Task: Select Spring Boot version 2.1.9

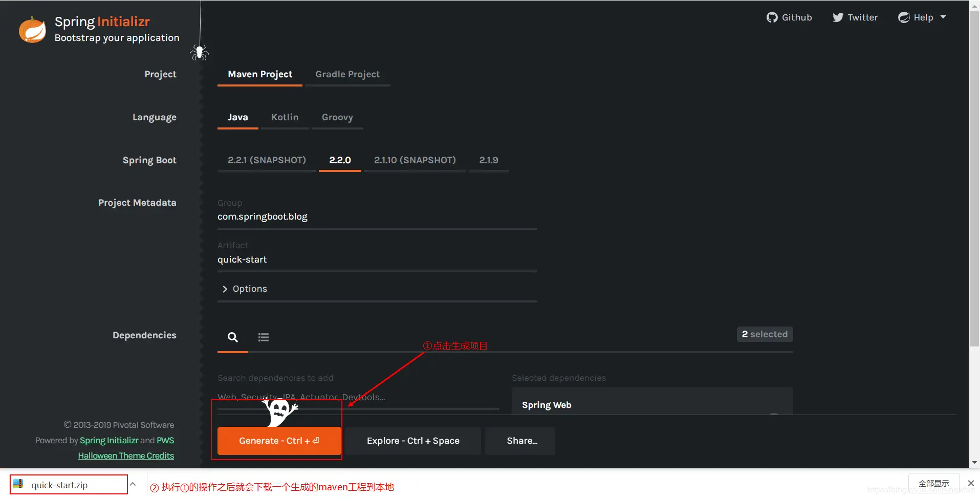Action: (x=489, y=160)
